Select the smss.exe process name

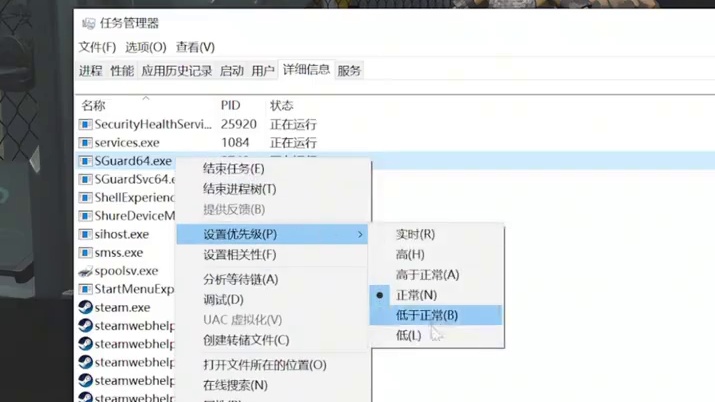tap(119, 253)
